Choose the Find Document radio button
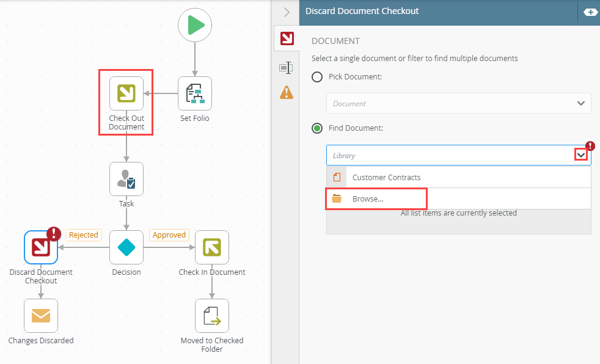 [x=317, y=128]
